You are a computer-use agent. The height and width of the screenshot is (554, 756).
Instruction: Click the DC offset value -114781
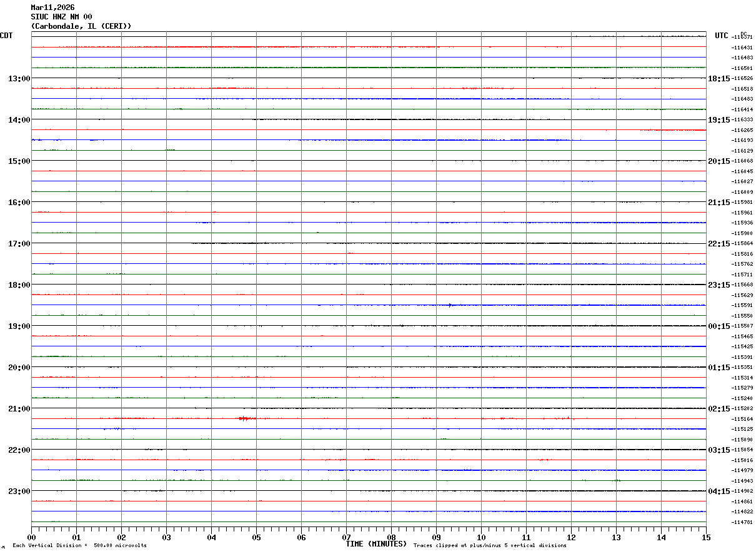point(742,522)
